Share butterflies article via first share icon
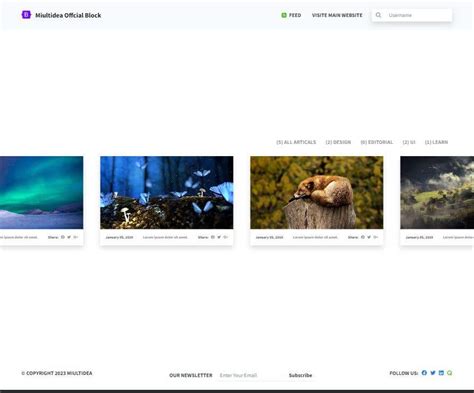Screen dimensions: 474x393 tap(213, 237)
